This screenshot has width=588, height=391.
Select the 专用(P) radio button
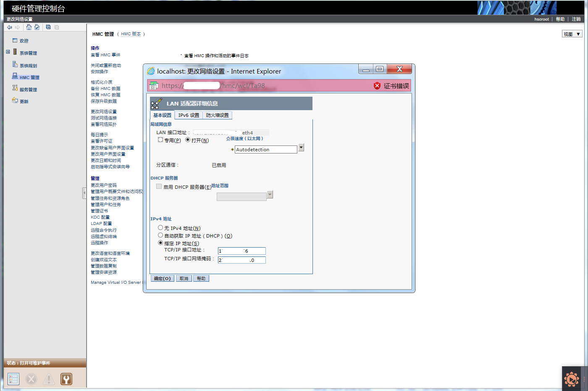[160, 140]
